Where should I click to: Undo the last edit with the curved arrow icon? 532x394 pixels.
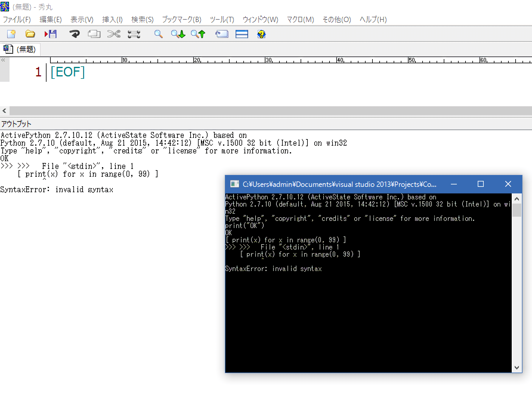click(x=74, y=34)
